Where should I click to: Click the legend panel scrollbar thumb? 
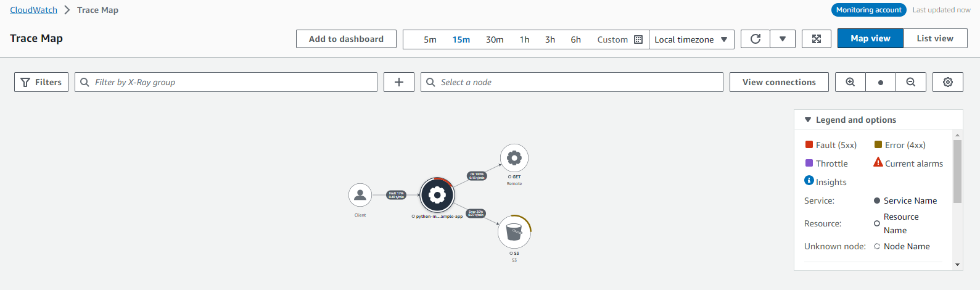tap(957, 171)
